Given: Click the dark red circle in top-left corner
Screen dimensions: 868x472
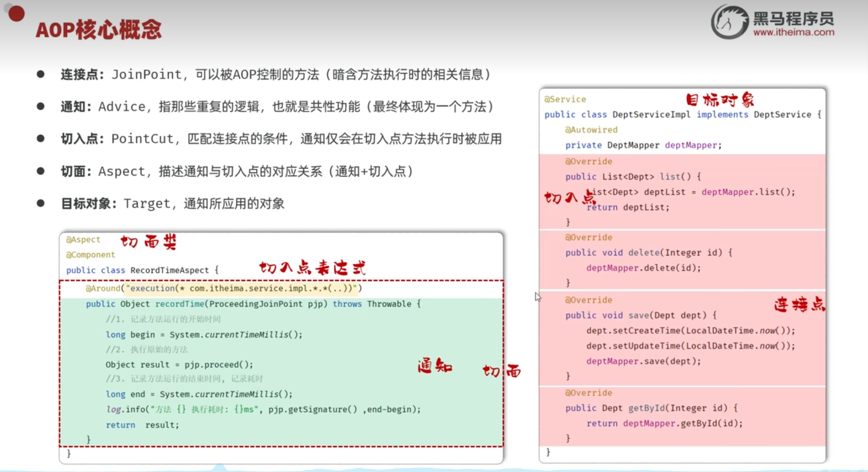Looking at the screenshot, I should 16,14.
